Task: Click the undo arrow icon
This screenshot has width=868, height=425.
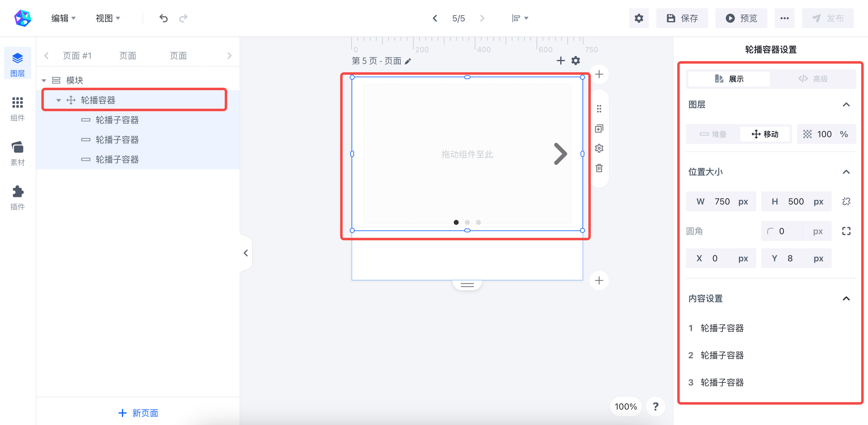Action: pyautogui.click(x=163, y=18)
